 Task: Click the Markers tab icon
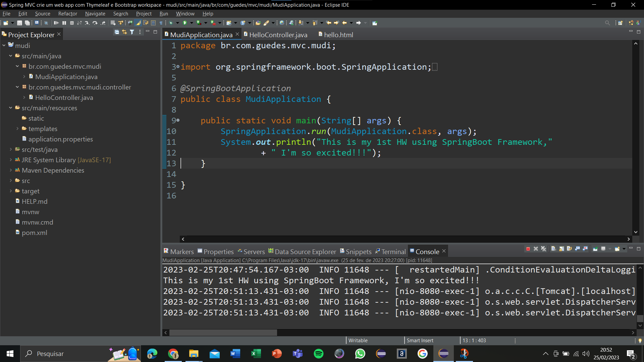point(166,251)
